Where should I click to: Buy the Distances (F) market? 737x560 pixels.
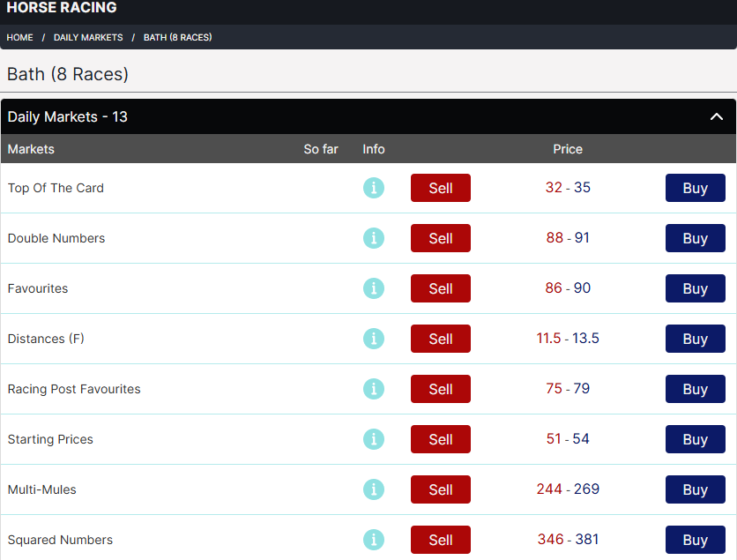pyautogui.click(x=696, y=339)
